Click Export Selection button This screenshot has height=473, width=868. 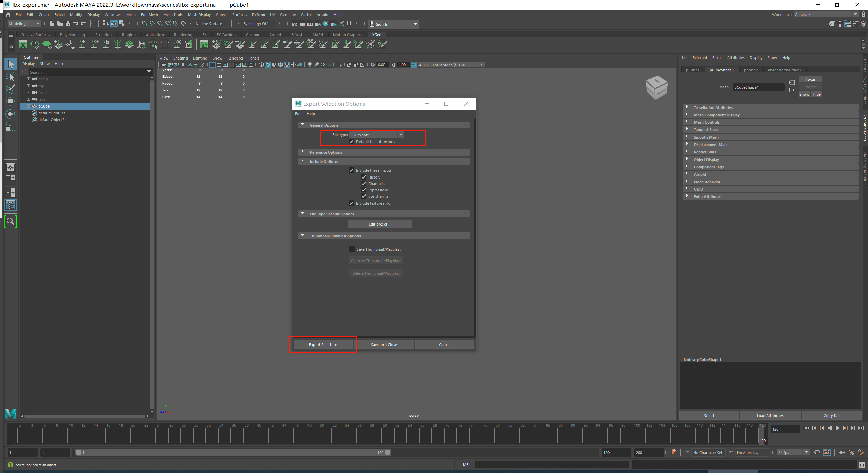(x=323, y=344)
